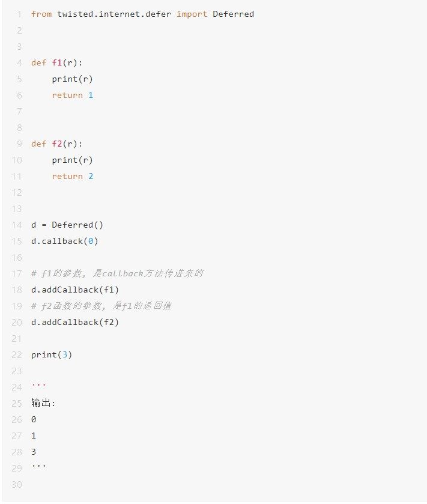The image size is (427, 504).
Task: Click the 'd.addCallback(f2)' line
Action: pos(75,323)
